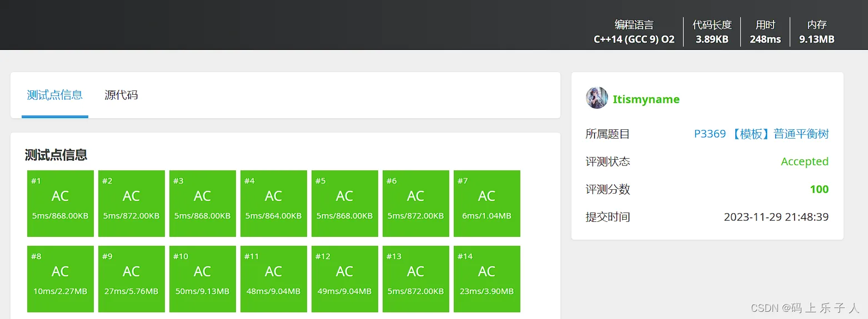Switch to the 测试点信息 tab
This screenshot has height=319, width=868.
[55, 95]
